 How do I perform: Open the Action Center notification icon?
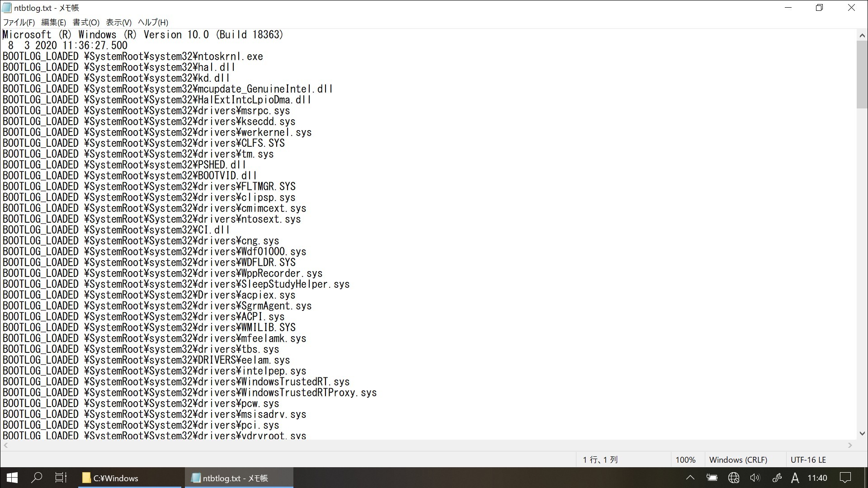[x=845, y=478]
